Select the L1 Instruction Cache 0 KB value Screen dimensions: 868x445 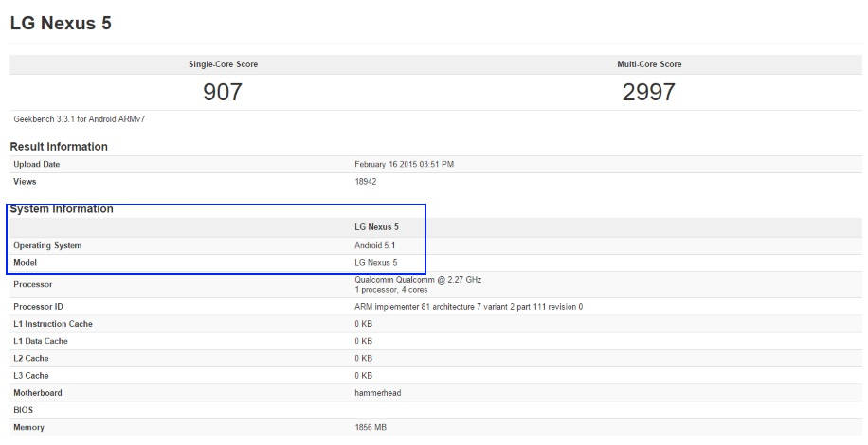click(363, 324)
